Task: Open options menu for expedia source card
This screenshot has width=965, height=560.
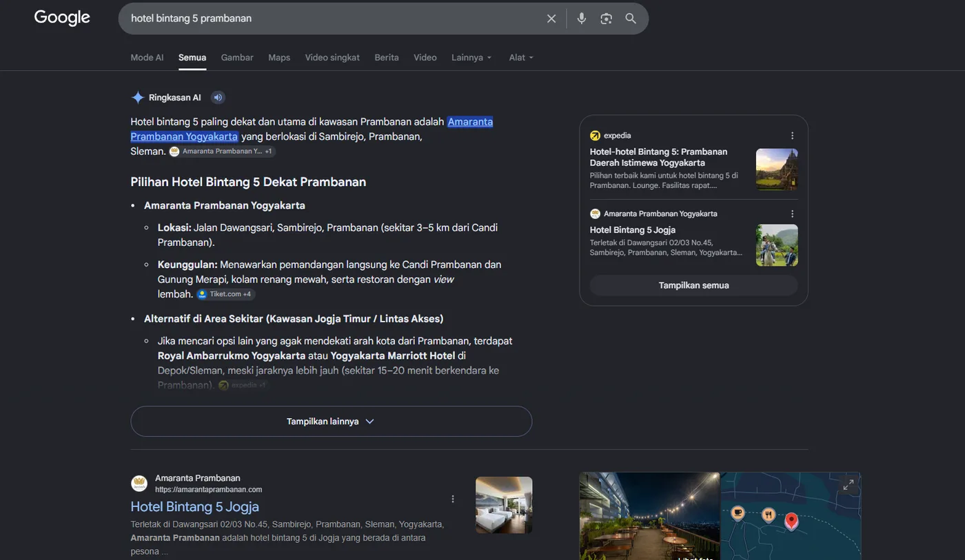Action: pos(792,136)
